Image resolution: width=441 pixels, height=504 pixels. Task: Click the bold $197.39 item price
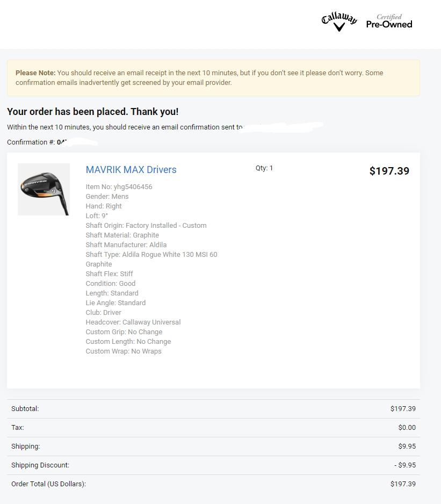389,171
